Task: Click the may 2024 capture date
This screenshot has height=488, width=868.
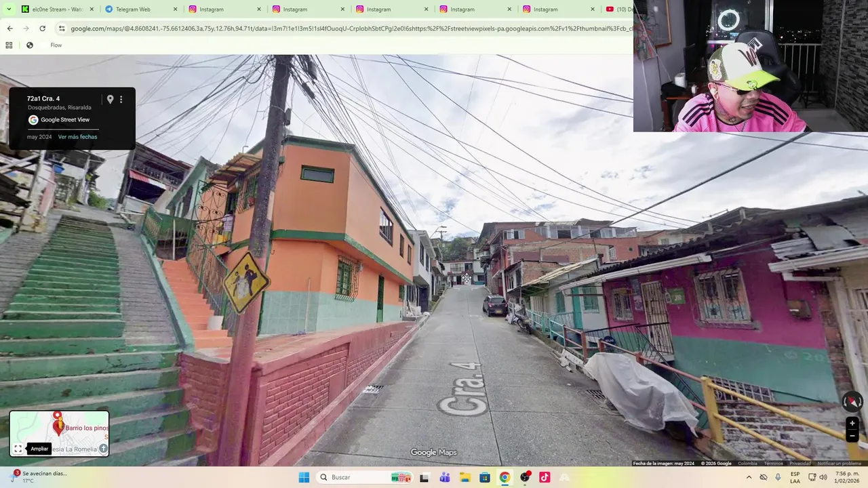Action: (39, 137)
